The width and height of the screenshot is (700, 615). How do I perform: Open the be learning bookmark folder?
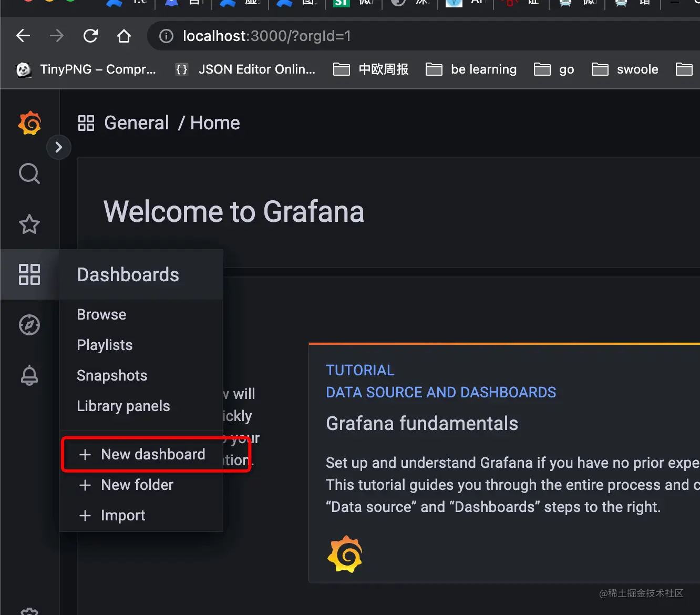click(471, 69)
